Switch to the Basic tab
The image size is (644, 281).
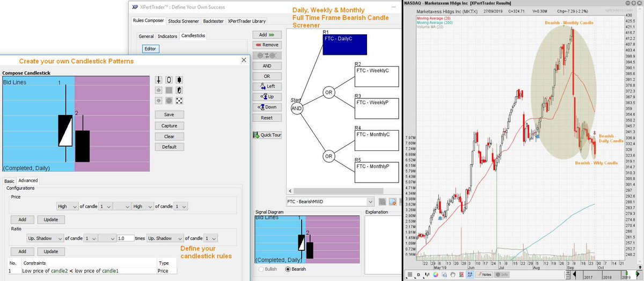tap(9, 181)
